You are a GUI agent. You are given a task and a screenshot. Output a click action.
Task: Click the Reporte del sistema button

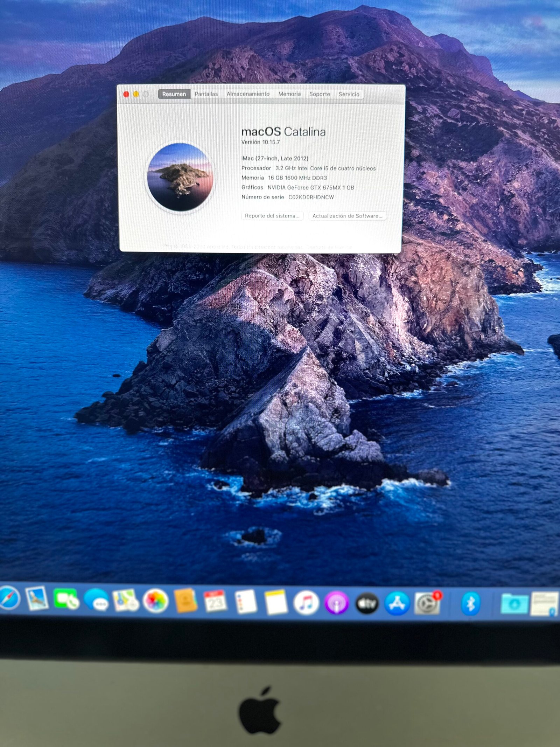272,216
